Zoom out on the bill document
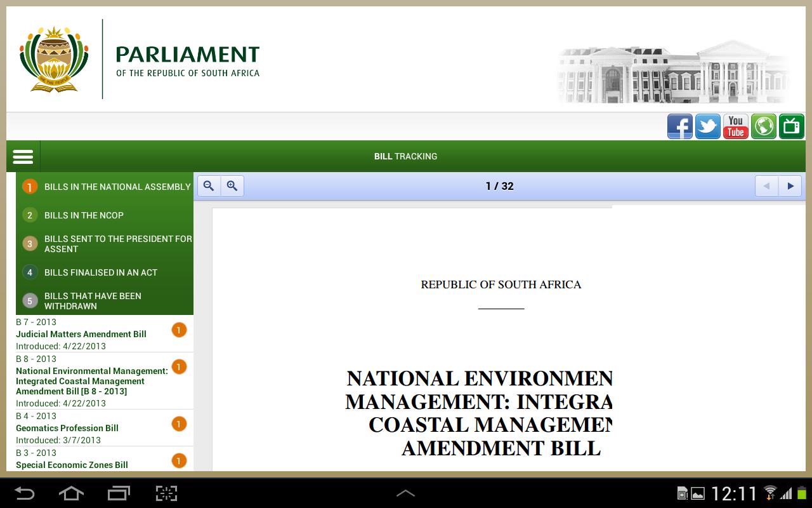The image size is (812, 508). click(x=209, y=185)
